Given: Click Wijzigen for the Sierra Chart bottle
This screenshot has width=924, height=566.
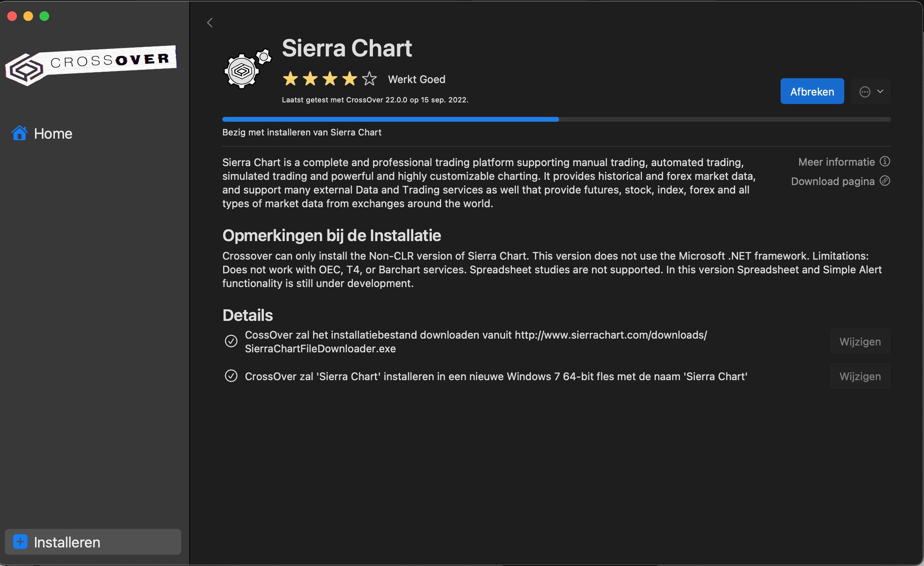Looking at the screenshot, I should tap(860, 377).
